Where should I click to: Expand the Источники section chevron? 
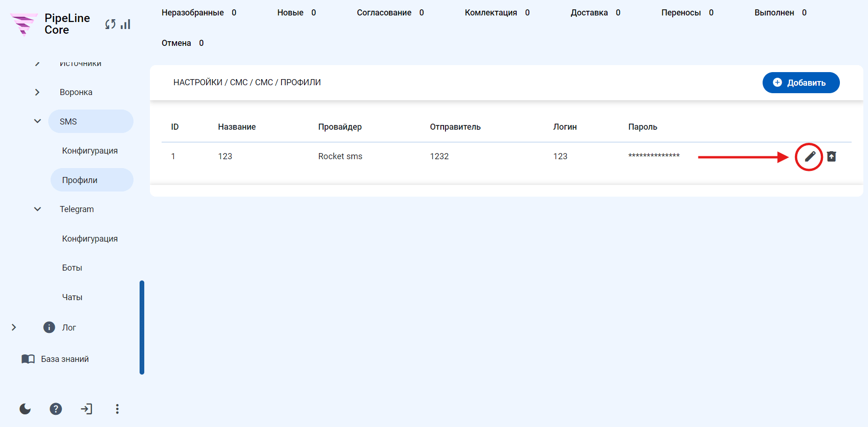[37, 63]
